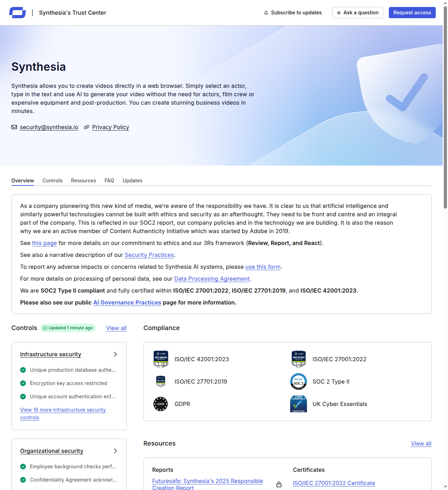Click green check beside Confidentiality Agreement acknowledged
The width and height of the screenshot is (448, 490).
point(23,480)
